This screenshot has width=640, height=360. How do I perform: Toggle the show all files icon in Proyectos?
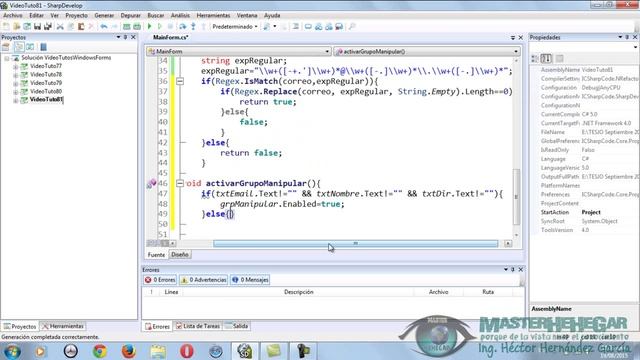(19, 47)
